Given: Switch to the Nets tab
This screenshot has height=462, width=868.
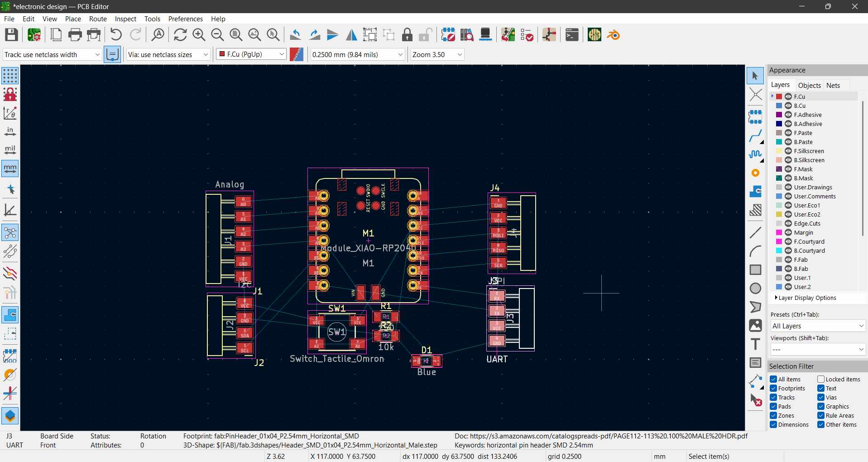Looking at the screenshot, I should [834, 85].
